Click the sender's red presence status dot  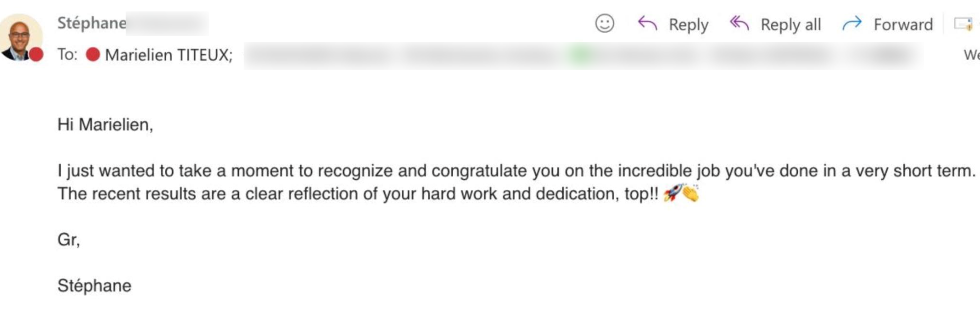(x=36, y=54)
